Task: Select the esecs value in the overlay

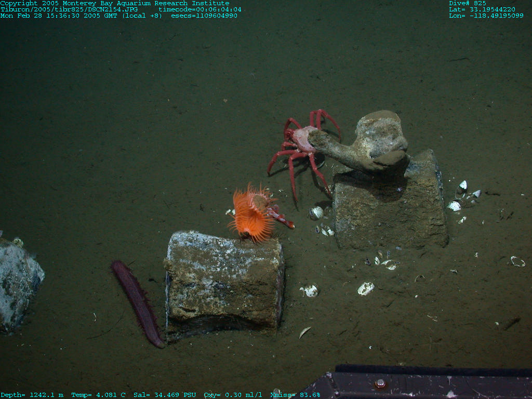Action: coord(204,16)
